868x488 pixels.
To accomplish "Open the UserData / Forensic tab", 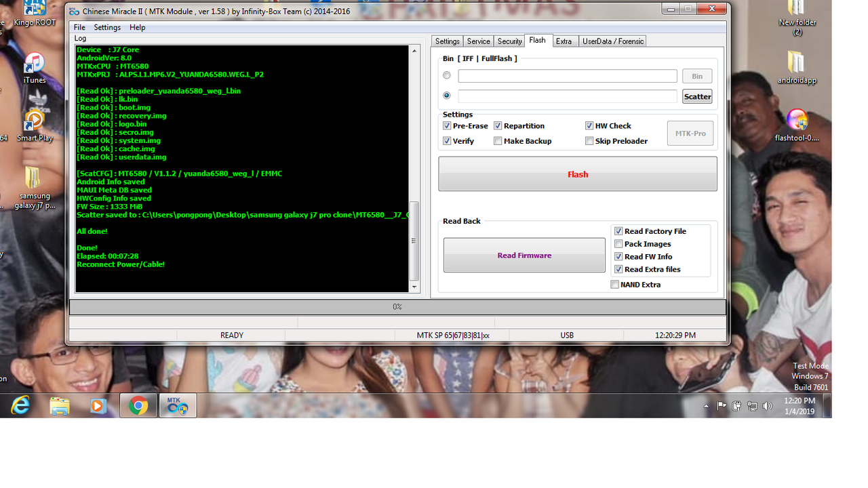I will click(613, 41).
